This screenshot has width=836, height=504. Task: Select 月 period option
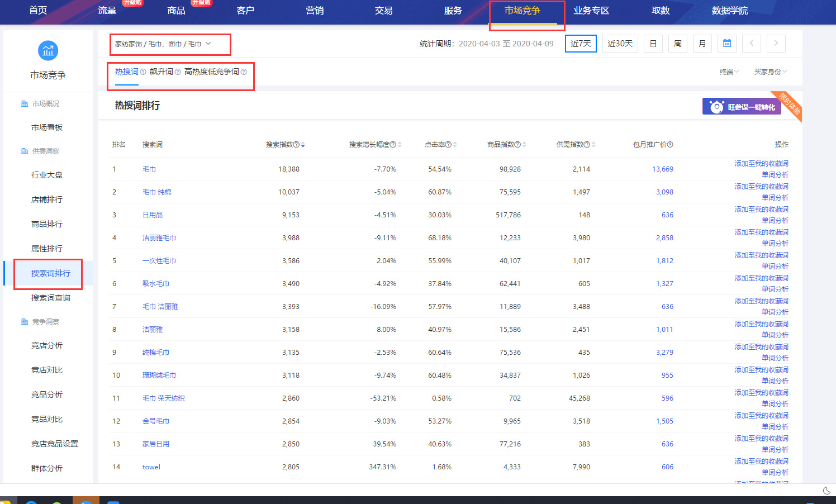[x=702, y=44]
